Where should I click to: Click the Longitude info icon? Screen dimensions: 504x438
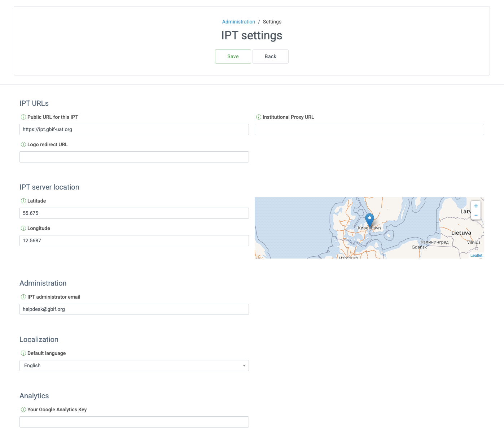[23, 228]
